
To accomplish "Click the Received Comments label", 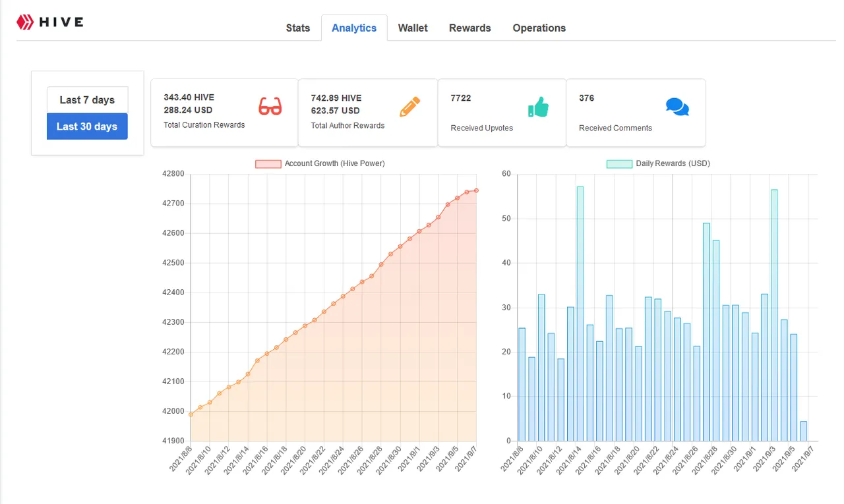I will (x=616, y=128).
